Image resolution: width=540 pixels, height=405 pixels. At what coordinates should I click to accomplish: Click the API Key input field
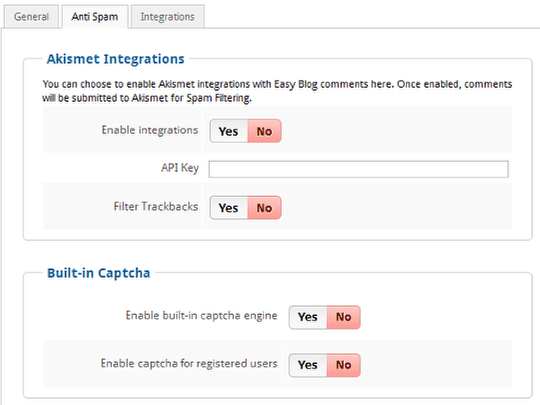(x=359, y=169)
